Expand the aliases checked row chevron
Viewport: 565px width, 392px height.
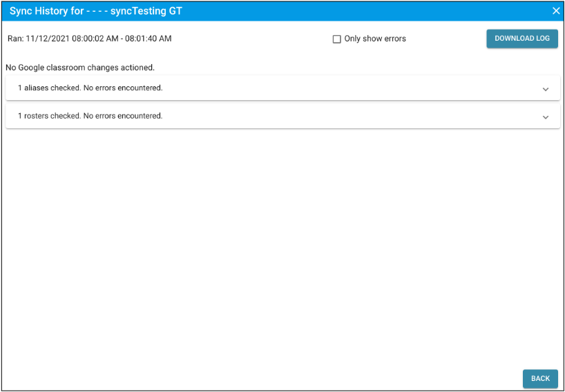click(x=546, y=89)
